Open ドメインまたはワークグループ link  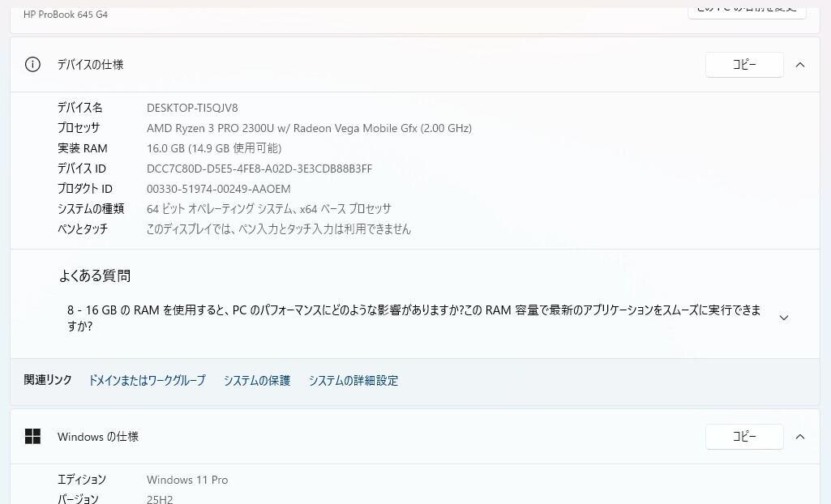147,380
